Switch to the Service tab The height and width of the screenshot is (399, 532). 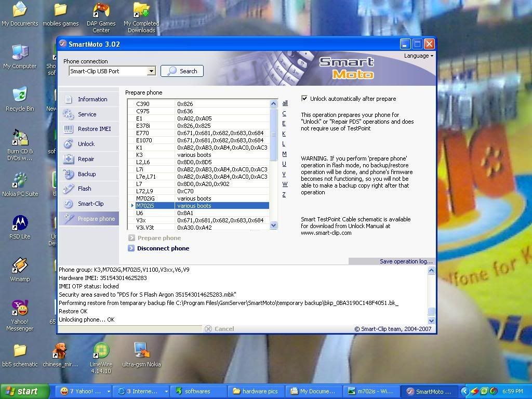click(x=89, y=114)
